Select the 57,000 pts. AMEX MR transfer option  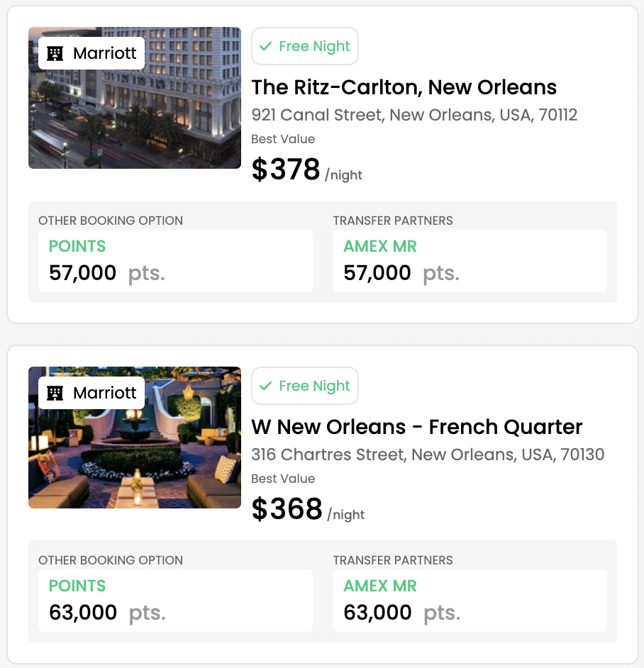click(470, 261)
